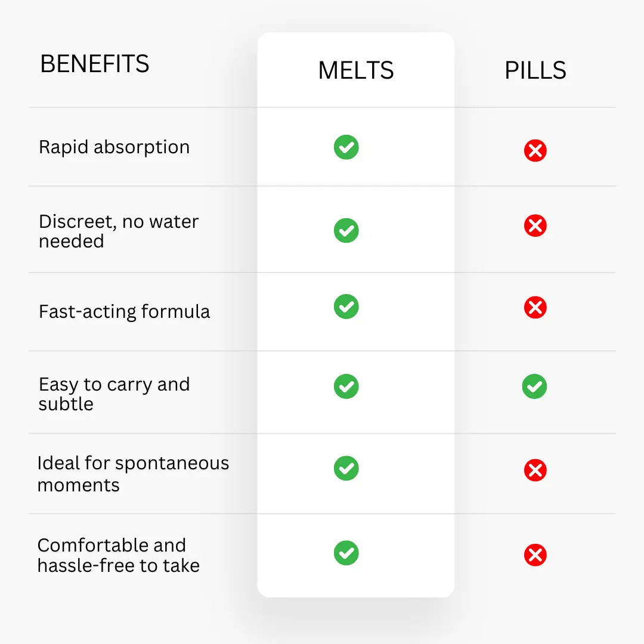Click Melts checkmark for Comfortable and hassle-free
The height and width of the screenshot is (644, 644).
point(346,553)
